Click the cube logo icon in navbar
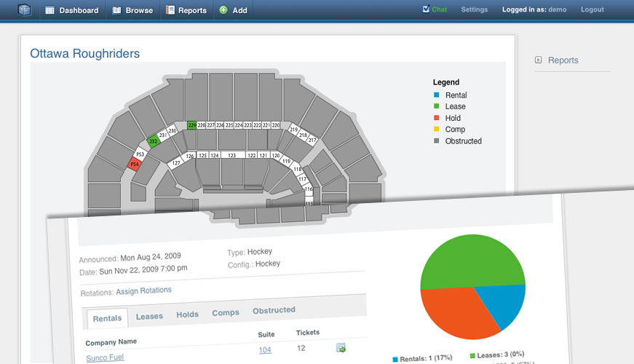Screen dimensions: 634x364 pyautogui.click(x=25, y=9)
